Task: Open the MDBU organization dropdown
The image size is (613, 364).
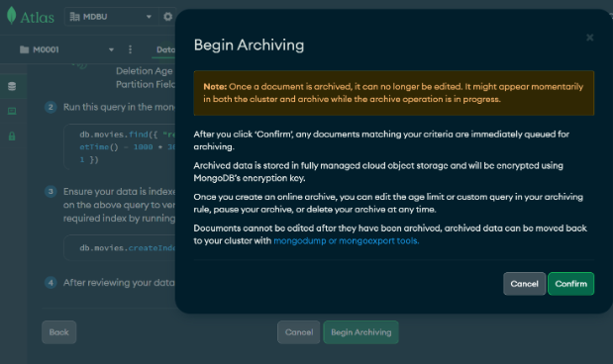Action: [x=111, y=17]
